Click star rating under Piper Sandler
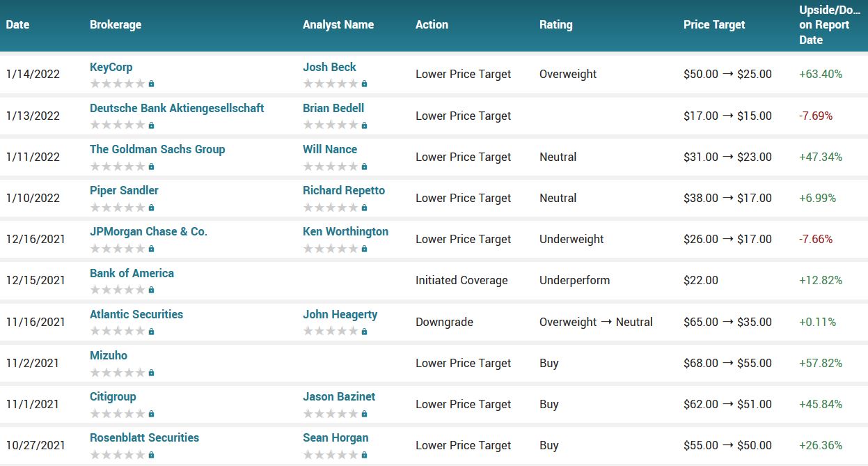The width and height of the screenshot is (868, 466). (x=118, y=208)
